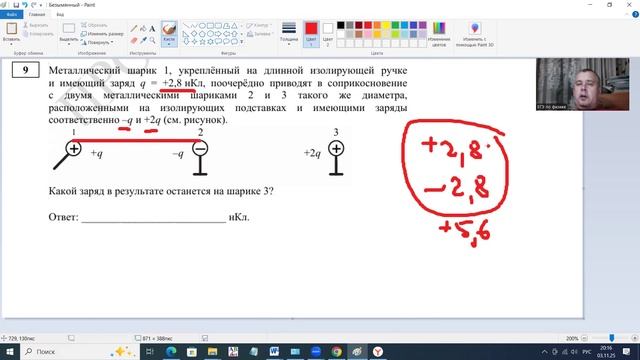Select the Pencil tool
The width and height of the screenshot is (640, 360).
coord(134,29)
